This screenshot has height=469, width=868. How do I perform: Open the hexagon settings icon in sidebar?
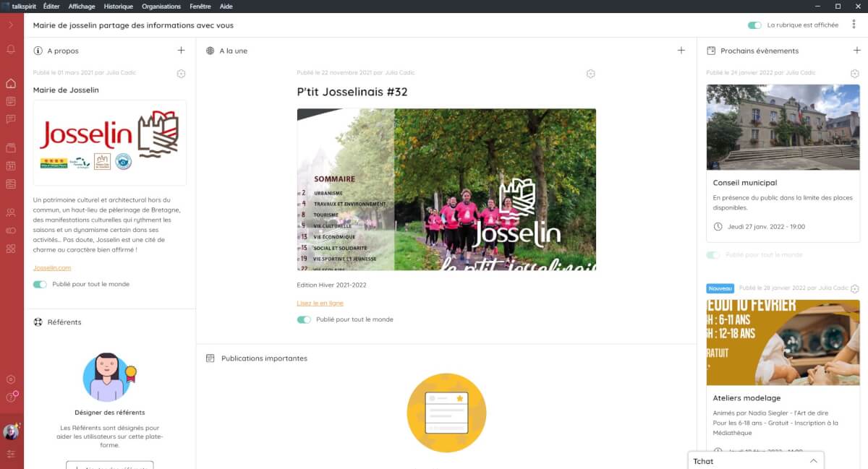[x=11, y=379]
